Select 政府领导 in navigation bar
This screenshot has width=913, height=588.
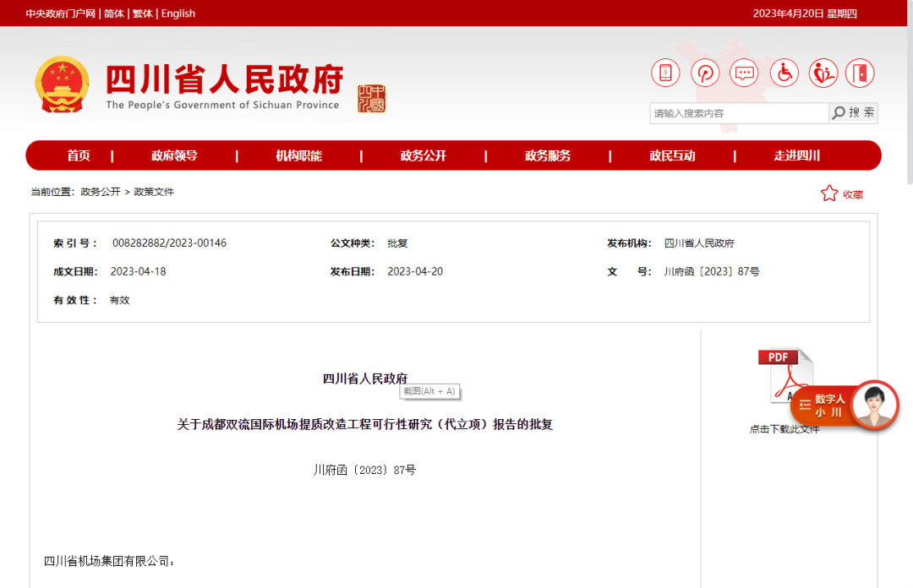[174, 155]
